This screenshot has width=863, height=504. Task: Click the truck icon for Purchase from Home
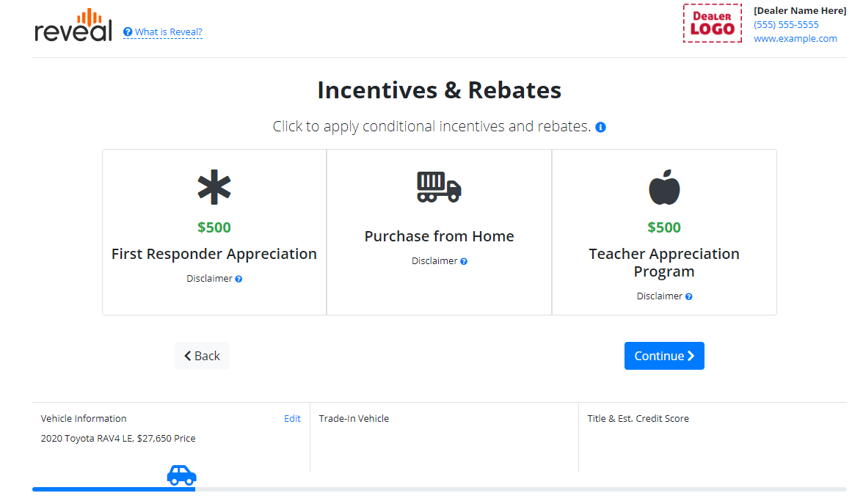click(x=439, y=187)
